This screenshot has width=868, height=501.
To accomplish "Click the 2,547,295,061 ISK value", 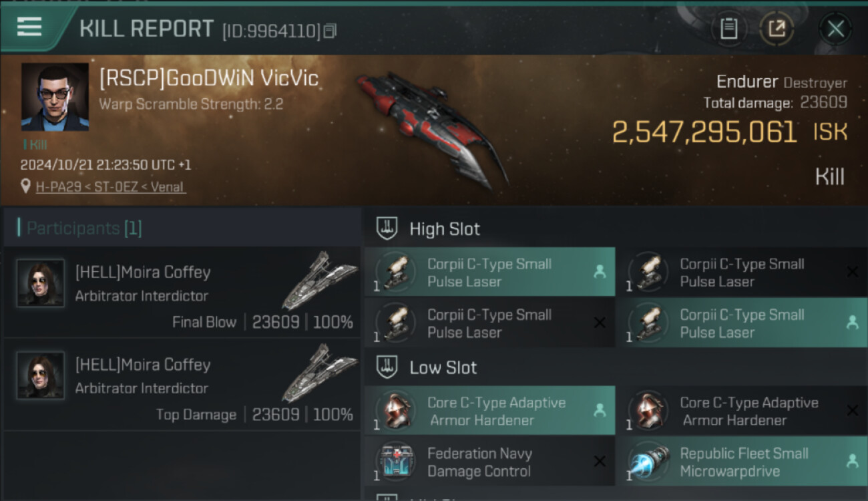I will [730, 132].
